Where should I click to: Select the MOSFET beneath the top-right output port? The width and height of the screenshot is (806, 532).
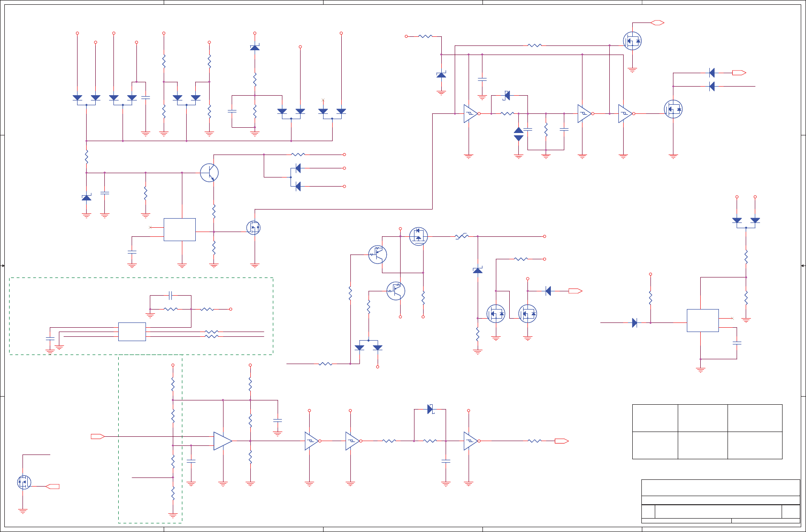tap(632, 41)
